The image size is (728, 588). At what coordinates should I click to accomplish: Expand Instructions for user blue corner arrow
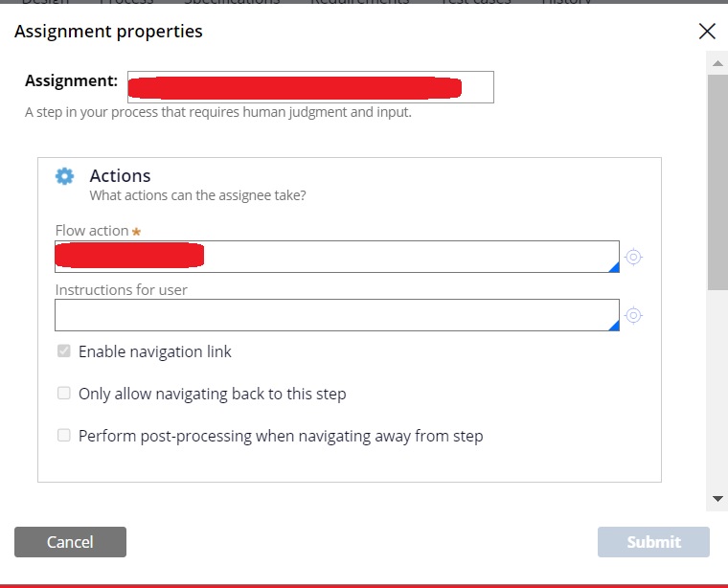point(614,326)
